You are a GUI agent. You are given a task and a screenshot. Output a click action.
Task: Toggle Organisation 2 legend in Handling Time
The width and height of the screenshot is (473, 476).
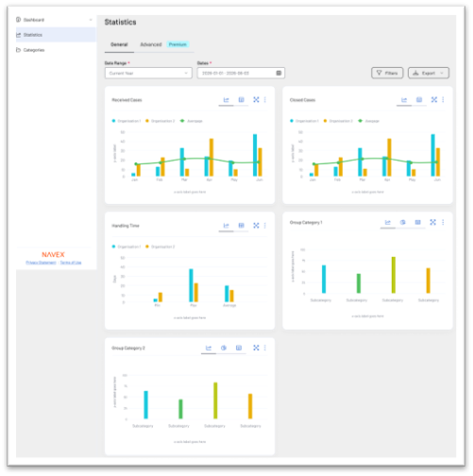[x=160, y=246]
